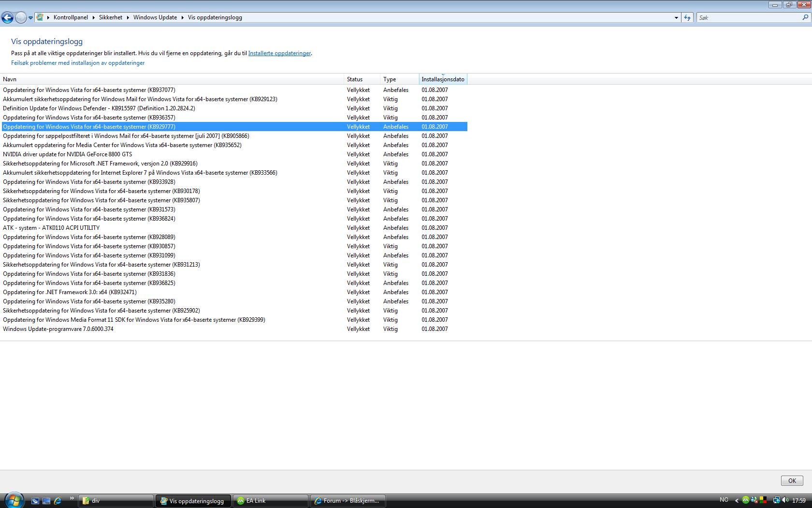Image resolution: width=812 pixels, height=508 pixels.
Task: Select the KB931836 update row
Action: tap(234, 274)
